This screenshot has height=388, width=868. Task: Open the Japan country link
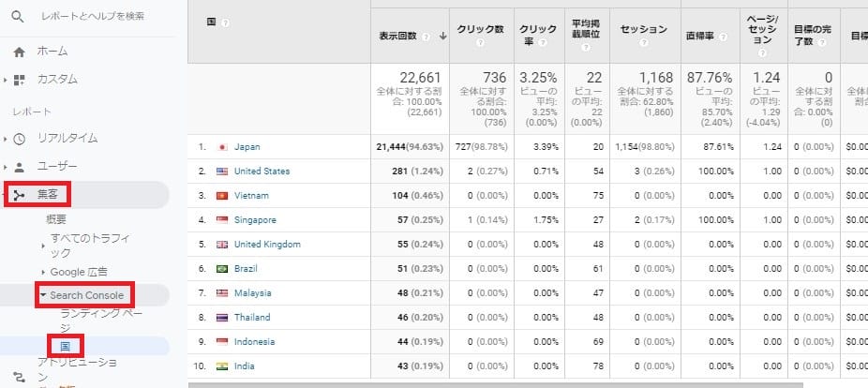(247, 147)
